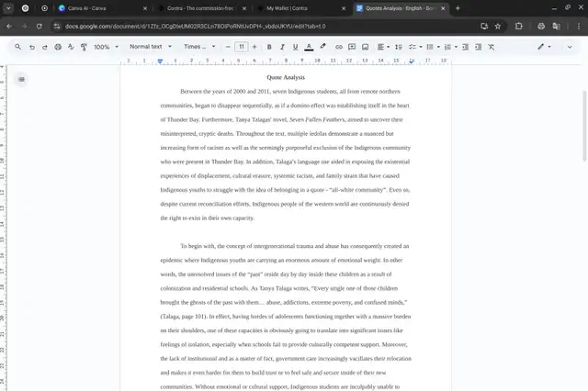Clear text formatting

(492, 47)
